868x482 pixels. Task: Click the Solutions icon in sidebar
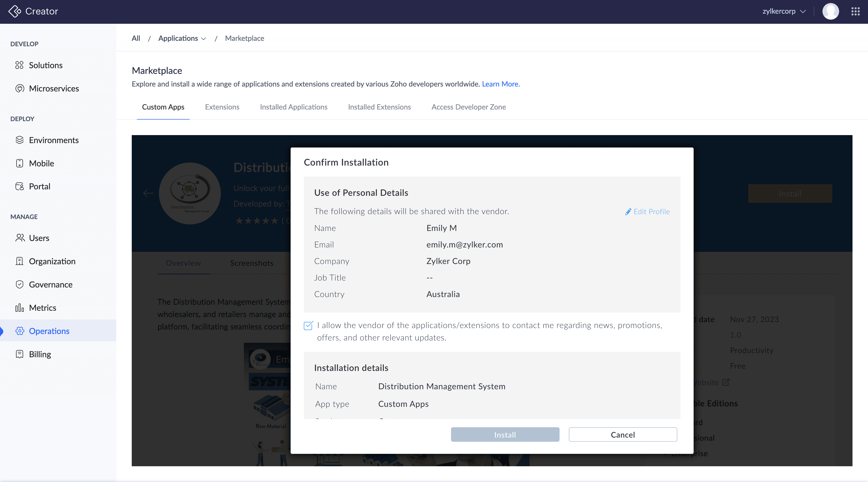tap(20, 65)
